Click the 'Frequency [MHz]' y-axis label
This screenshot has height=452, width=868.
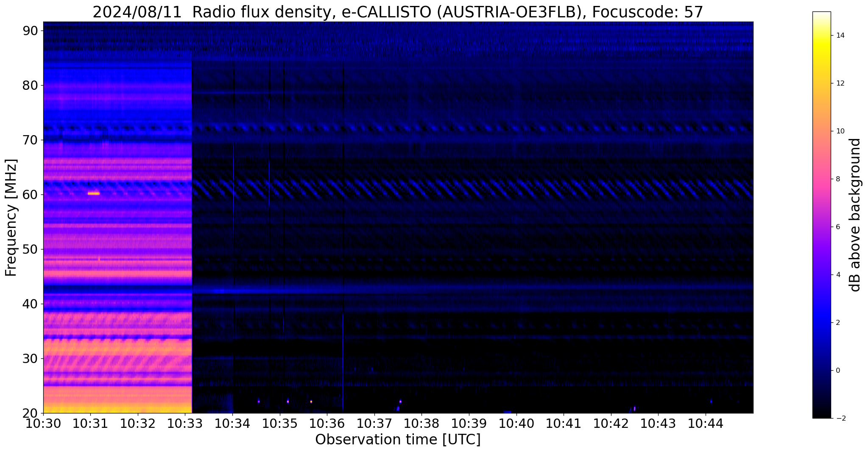(11, 218)
